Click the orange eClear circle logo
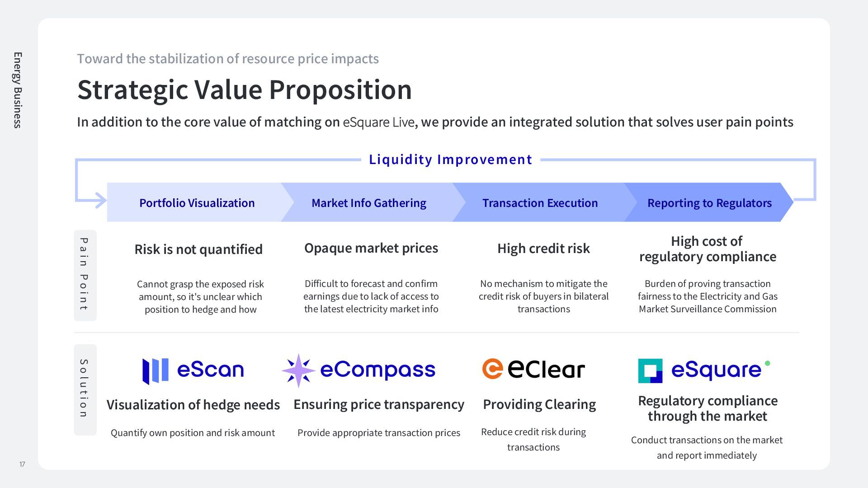The image size is (868, 488). pos(492,369)
